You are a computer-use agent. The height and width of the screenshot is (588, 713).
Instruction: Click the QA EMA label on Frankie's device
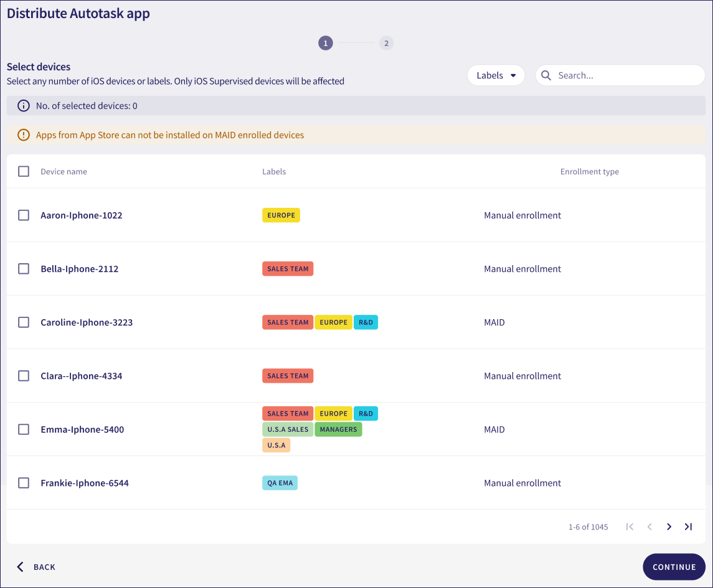tap(280, 483)
